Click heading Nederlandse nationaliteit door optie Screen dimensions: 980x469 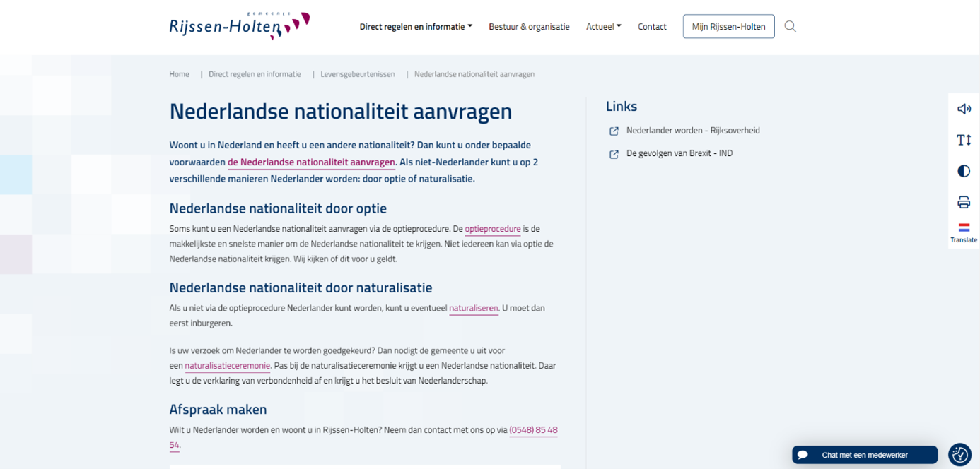coord(278,208)
